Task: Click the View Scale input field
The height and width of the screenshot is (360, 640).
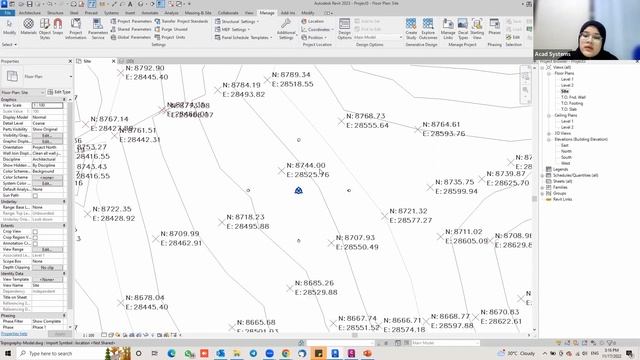Action: 47,105
